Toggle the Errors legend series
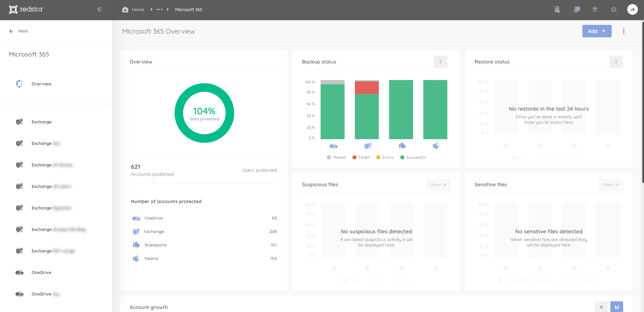 click(x=385, y=157)
